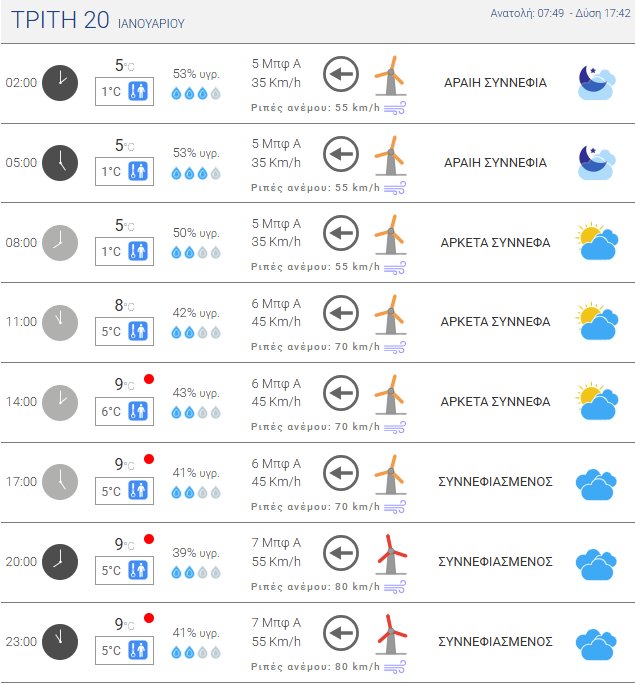636x683 pixels.
Task: Click the ΣΥΝΝΕΦΙΑΣΜΕΝΟΣ label at 20:00
Action: [495, 562]
